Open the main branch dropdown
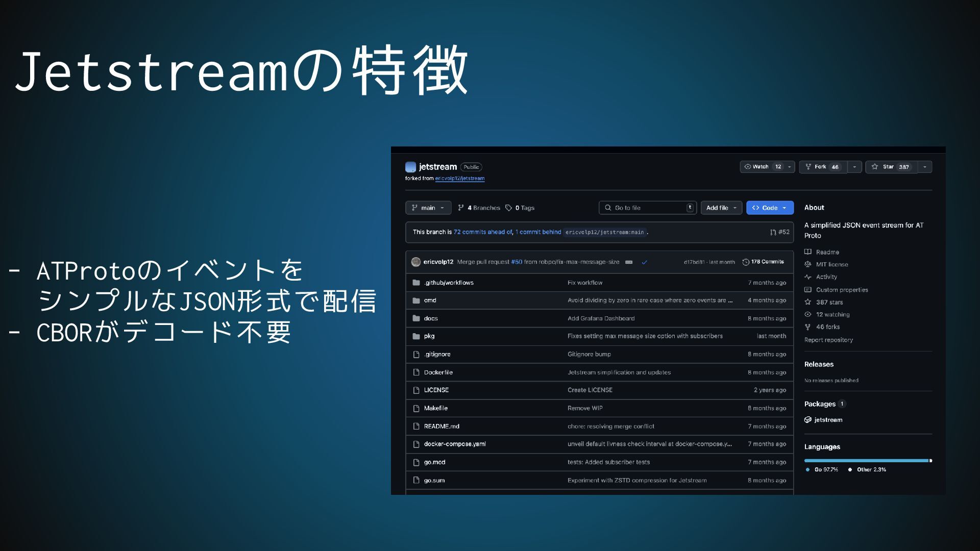 pos(428,208)
